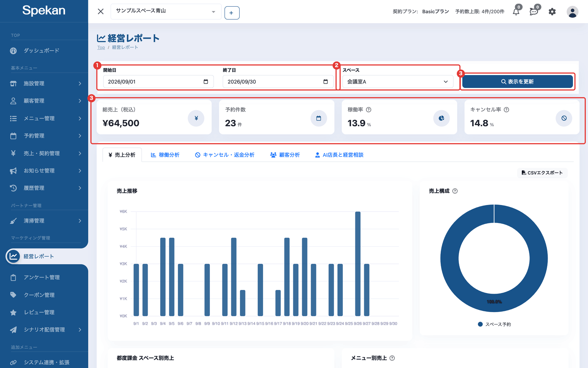The height and width of the screenshot is (368, 588).
Task: Follow the Top breadcrumb link
Action: click(101, 47)
